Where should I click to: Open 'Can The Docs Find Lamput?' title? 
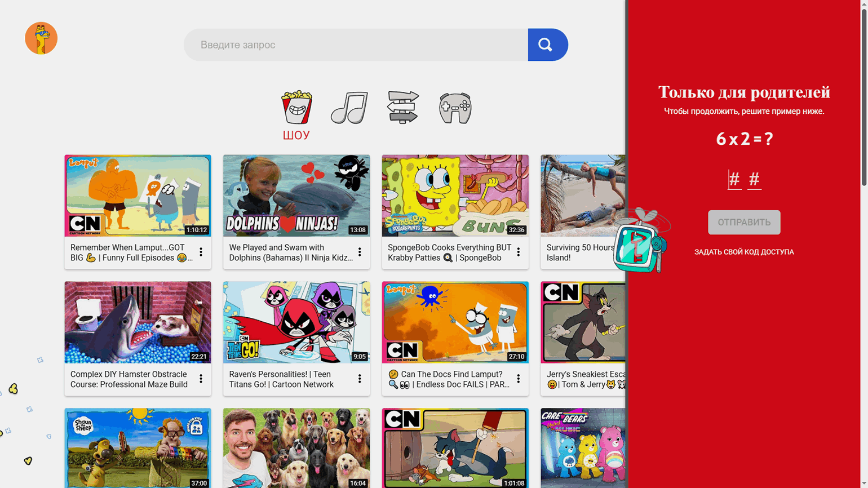coord(449,379)
